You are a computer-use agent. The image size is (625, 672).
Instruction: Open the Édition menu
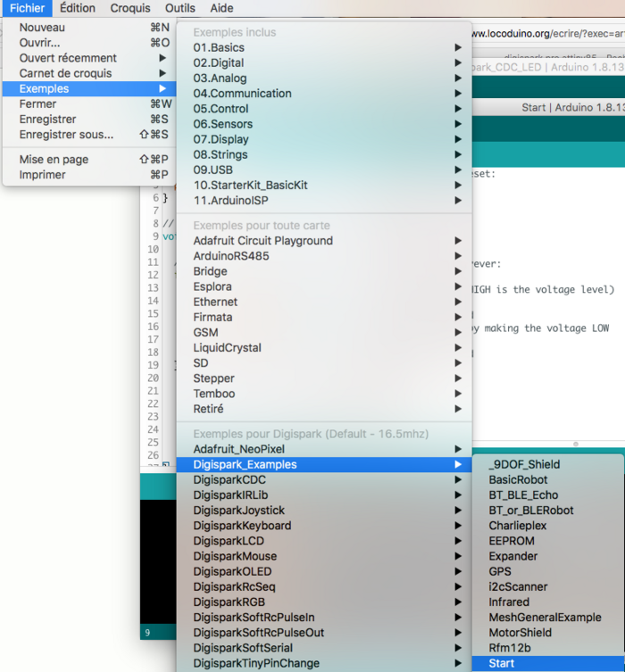tap(77, 8)
